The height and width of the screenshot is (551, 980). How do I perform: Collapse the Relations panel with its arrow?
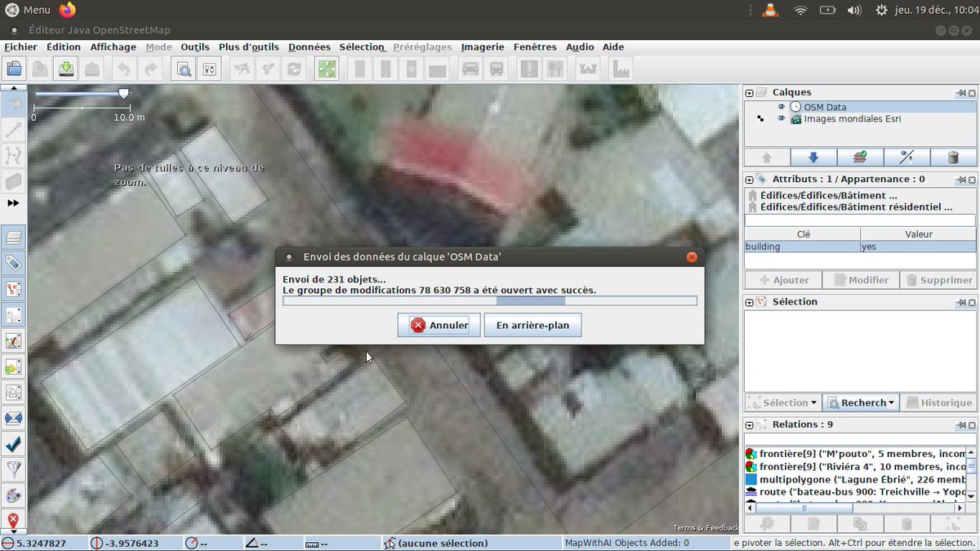(750, 424)
